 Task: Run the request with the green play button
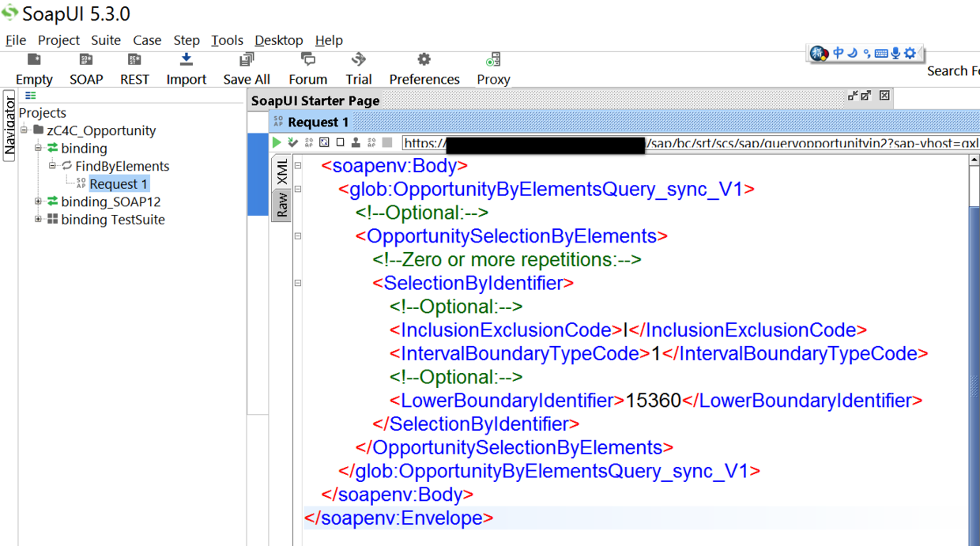coord(277,143)
